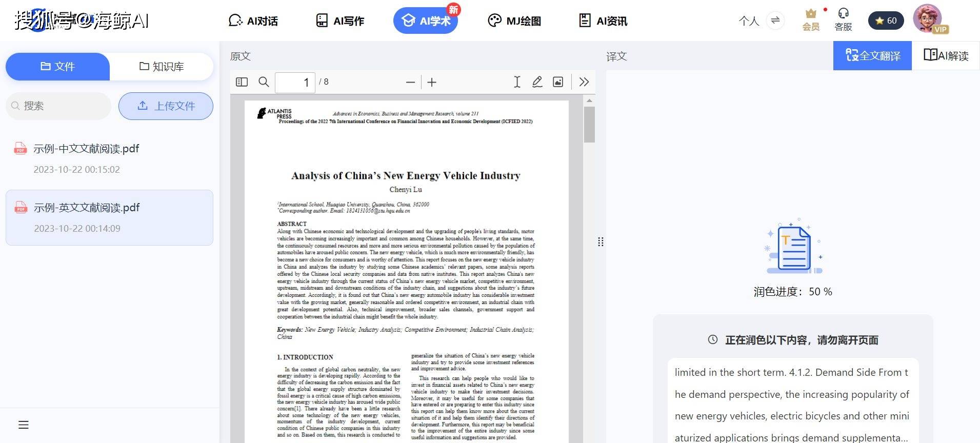Click the 搜索 search field
Image resolution: width=980 pixels, height=443 pixels.
(x=58, y=106)
